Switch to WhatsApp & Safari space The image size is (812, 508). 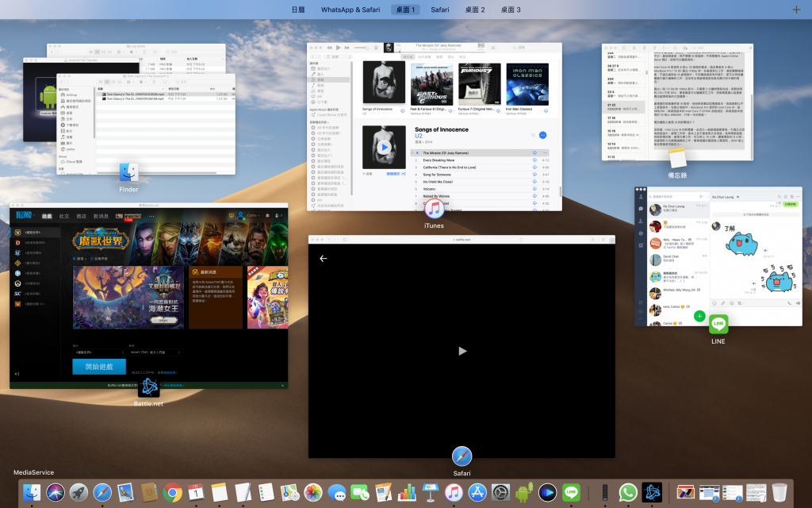click(x=350, y=10)
